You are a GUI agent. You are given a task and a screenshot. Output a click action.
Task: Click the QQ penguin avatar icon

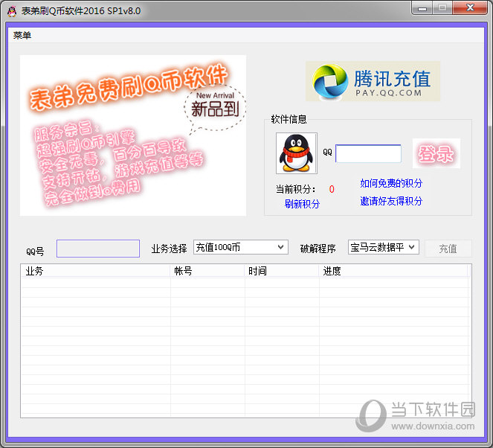(296, 153)
